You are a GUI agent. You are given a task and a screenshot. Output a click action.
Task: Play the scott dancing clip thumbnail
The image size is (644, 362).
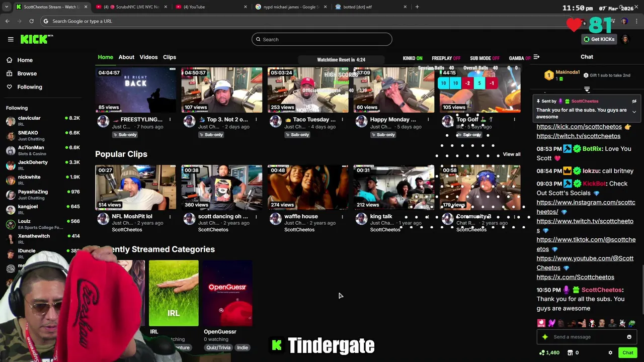pyautogui.click(x=222, y=188)
